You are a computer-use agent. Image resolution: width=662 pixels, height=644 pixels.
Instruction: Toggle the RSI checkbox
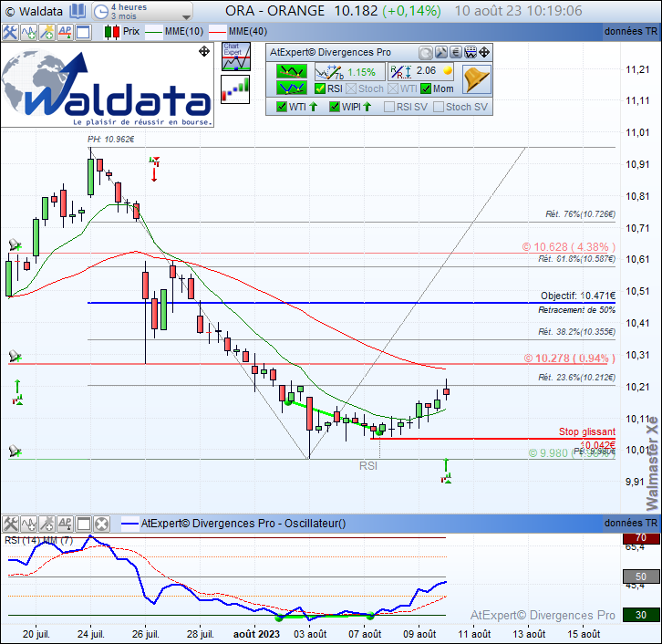pyautogui.click(x=320, y=88)
